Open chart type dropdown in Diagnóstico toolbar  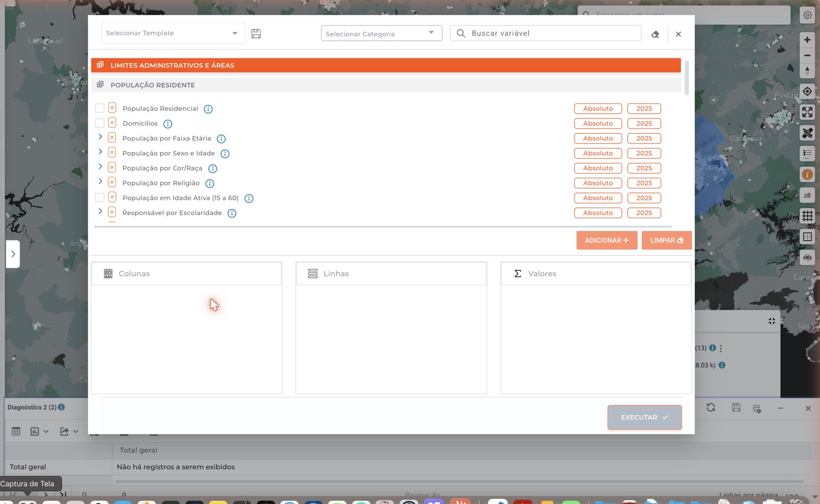[x=39, y=432]
